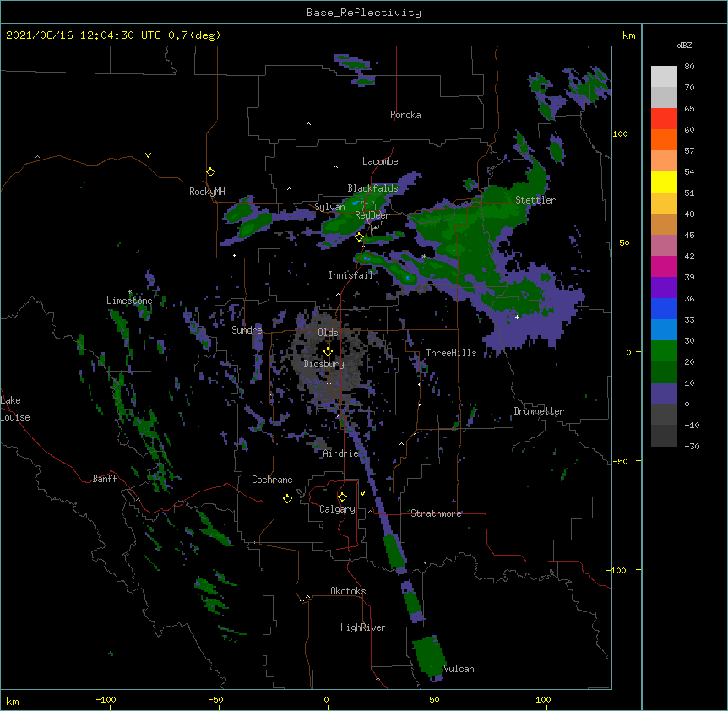The image size is (728, 711).
Task: Click the Olds city label
Action: [x=328, y=333]
